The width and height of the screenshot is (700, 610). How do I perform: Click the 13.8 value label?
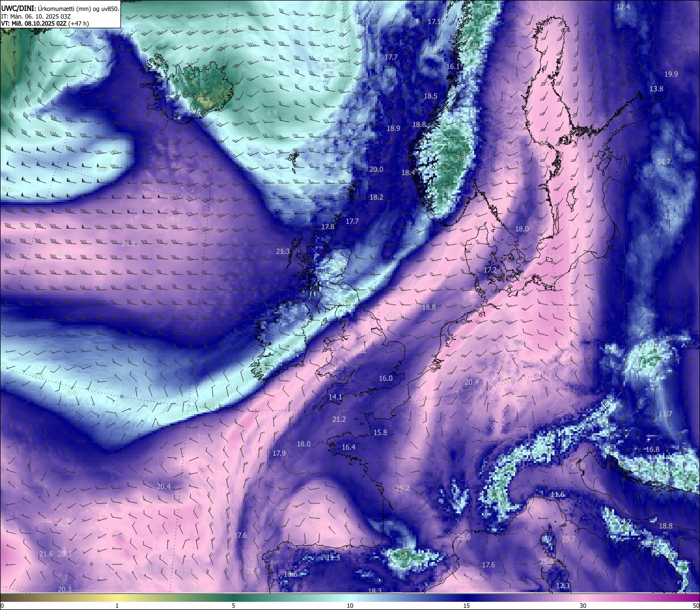(656, 89)
